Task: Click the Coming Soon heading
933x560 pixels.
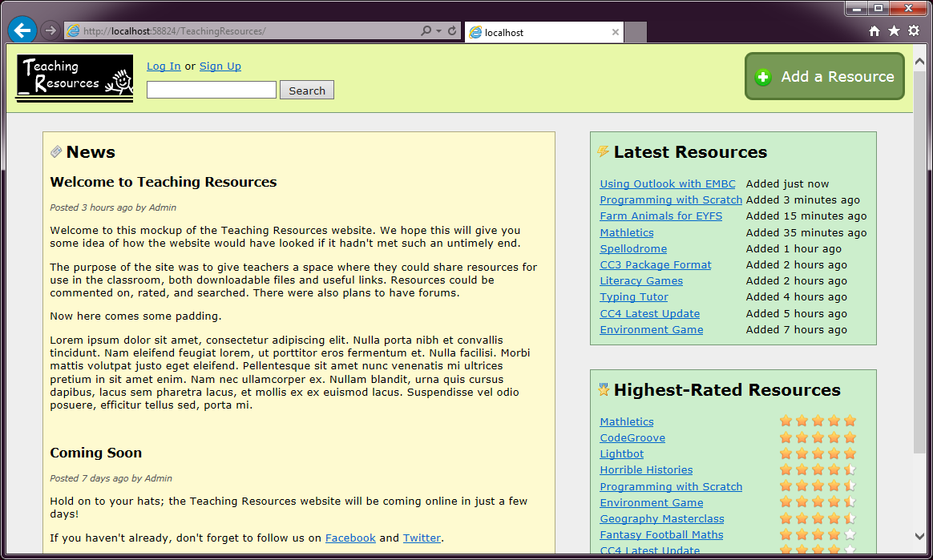Action: tap(96, 453)
